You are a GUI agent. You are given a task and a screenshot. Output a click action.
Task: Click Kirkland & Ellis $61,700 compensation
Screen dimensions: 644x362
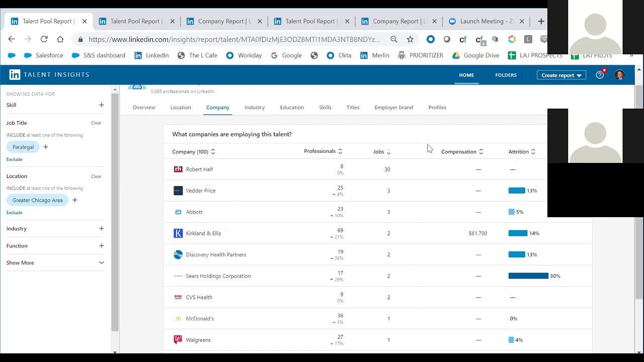point(477,233)
